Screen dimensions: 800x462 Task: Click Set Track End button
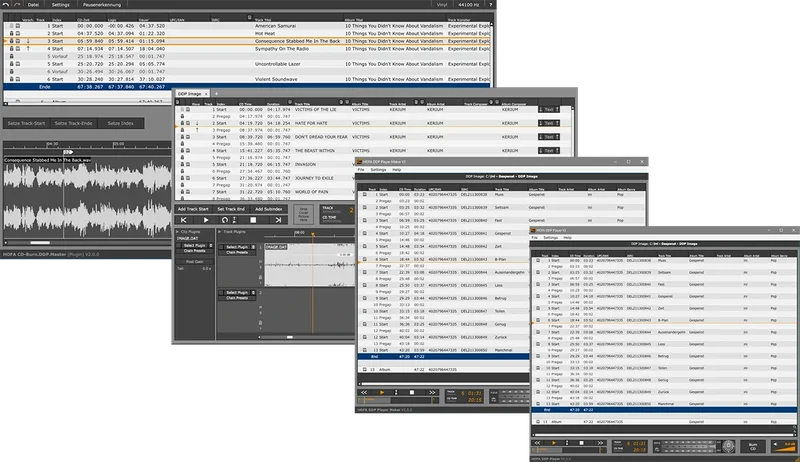pyautogui.click(x=231, y=209)
